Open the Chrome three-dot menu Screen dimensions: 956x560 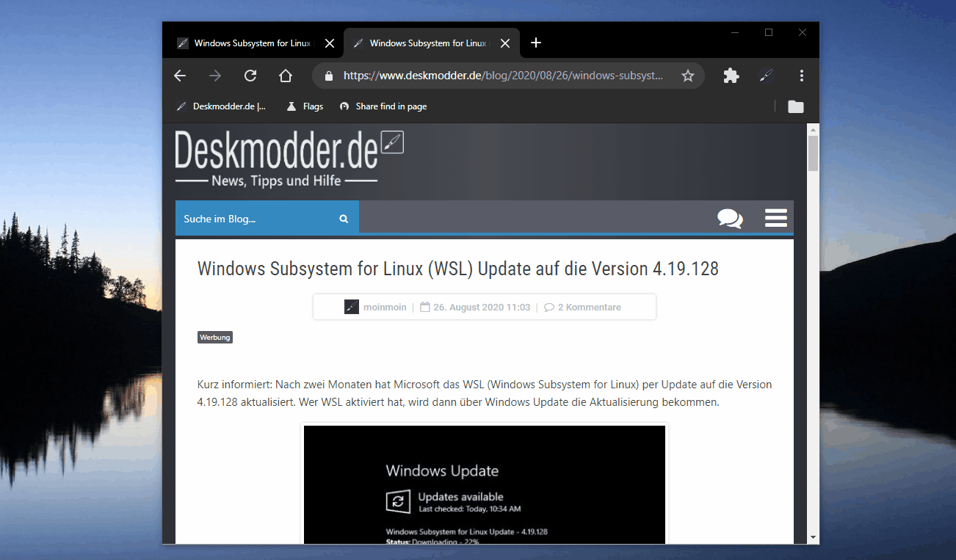point(802,76)
